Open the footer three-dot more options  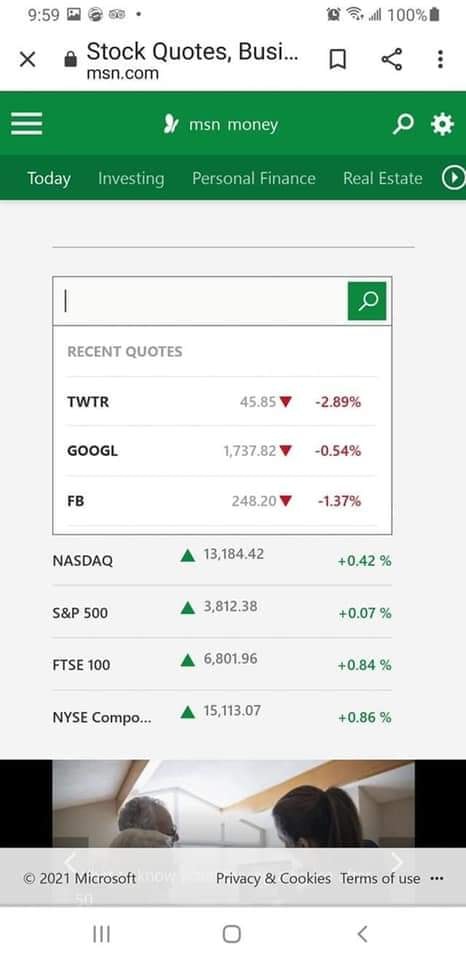point(437,879)
